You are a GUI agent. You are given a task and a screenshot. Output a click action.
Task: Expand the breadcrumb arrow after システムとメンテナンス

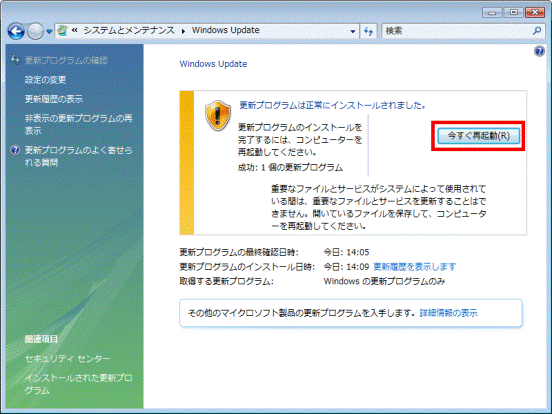(x=183, y=31)
